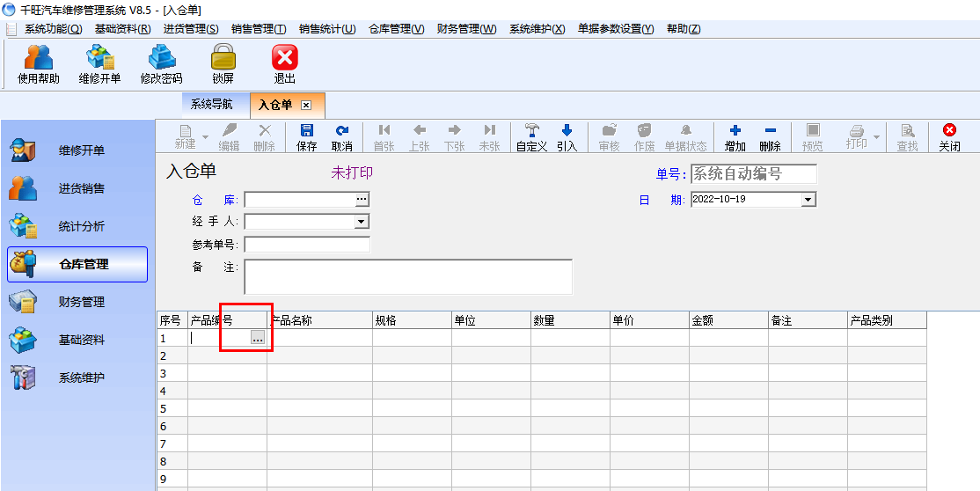This screenshot has width=980, height=491.
Task: Open the 销售统计(U) menu
Action: coord(327,29)
